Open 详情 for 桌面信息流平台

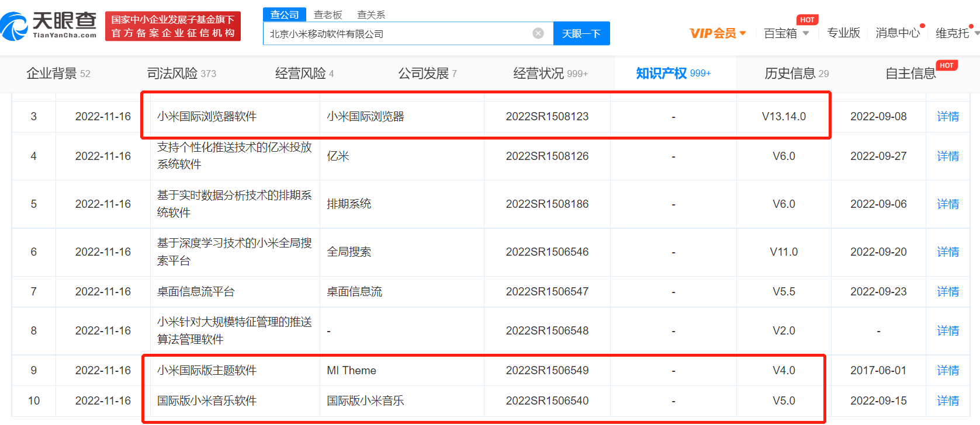pos(948,291)
